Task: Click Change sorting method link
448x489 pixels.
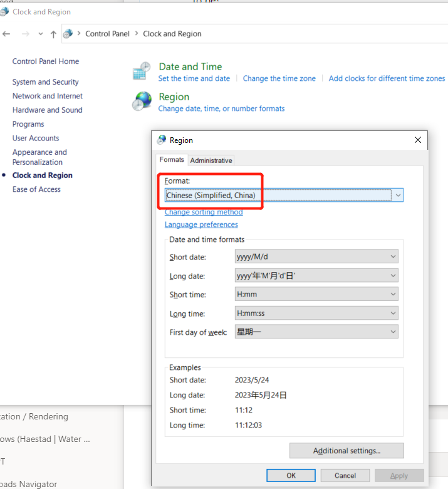Action: click(x=204, y=212)
